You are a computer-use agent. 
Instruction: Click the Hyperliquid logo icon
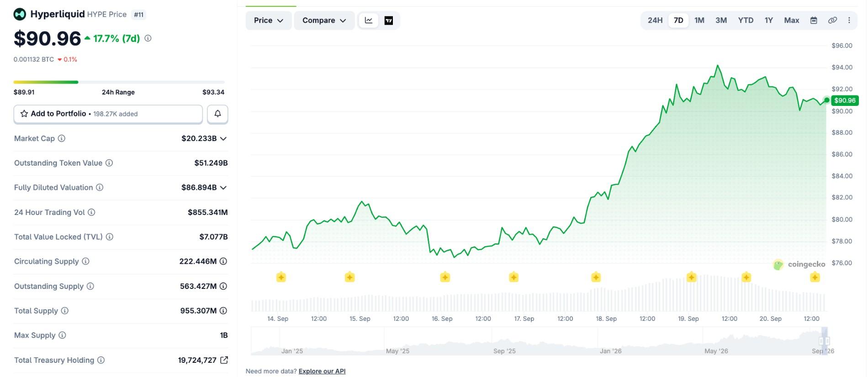click(20, 14)
